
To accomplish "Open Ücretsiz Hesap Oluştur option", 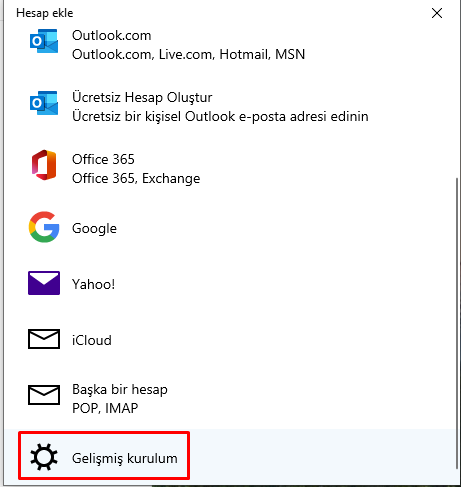I will 230,107.
